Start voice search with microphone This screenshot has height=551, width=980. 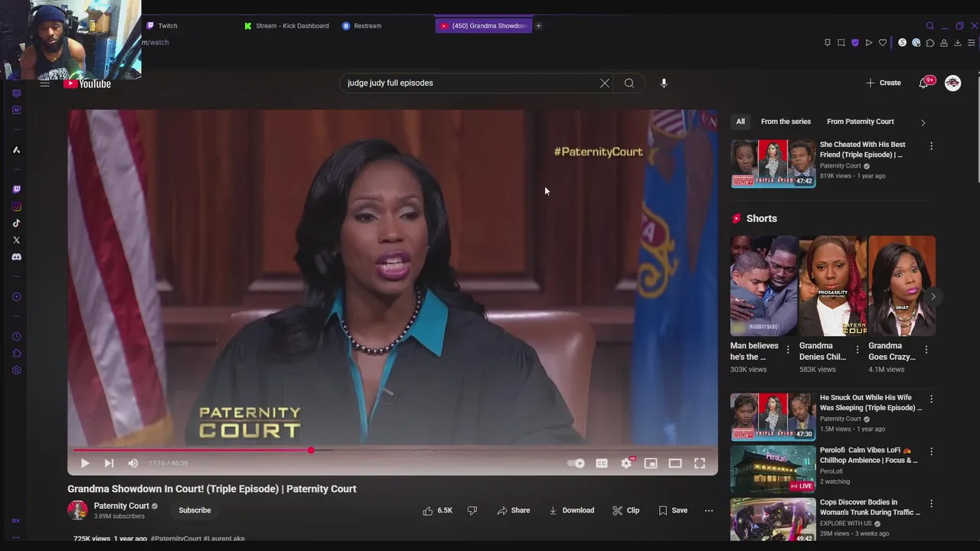click(x=664, y=83)
